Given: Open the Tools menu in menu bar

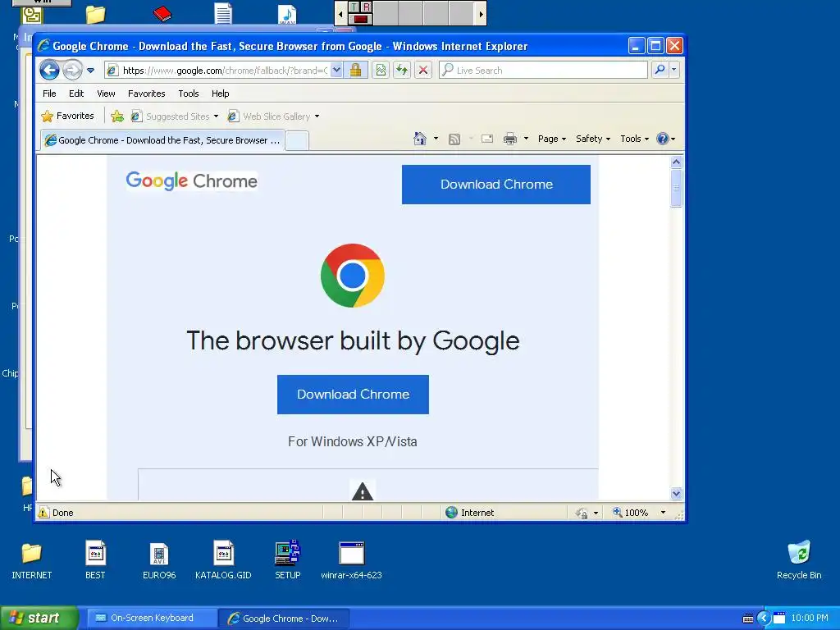Looking at the screenshot, I should coord(189,94).
